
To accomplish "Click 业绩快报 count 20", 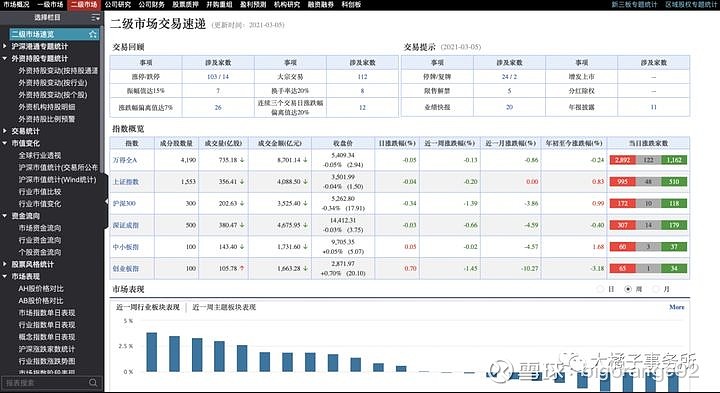I will pos(509,107).
